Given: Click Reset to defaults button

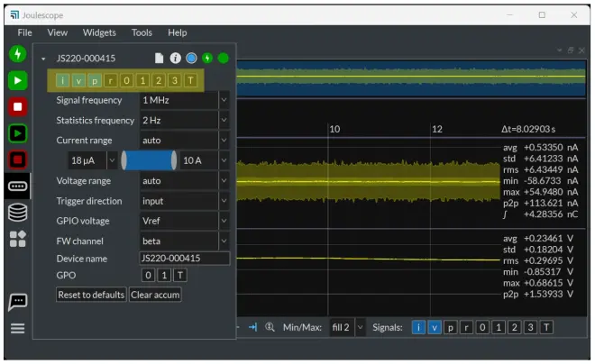Looking at the screenshot, I should [x=91, y=295].
